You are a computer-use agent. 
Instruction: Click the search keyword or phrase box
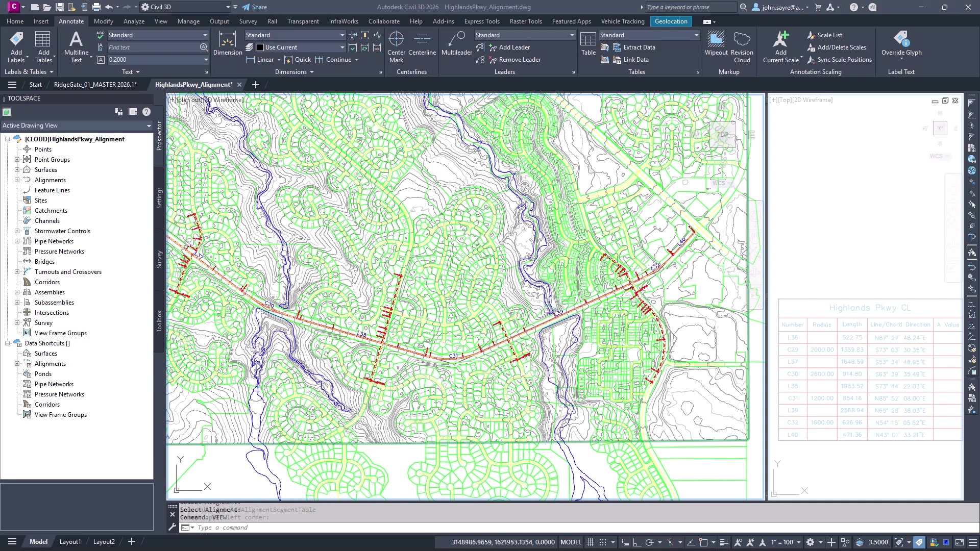pyautogui.click(x=691, y=7)
